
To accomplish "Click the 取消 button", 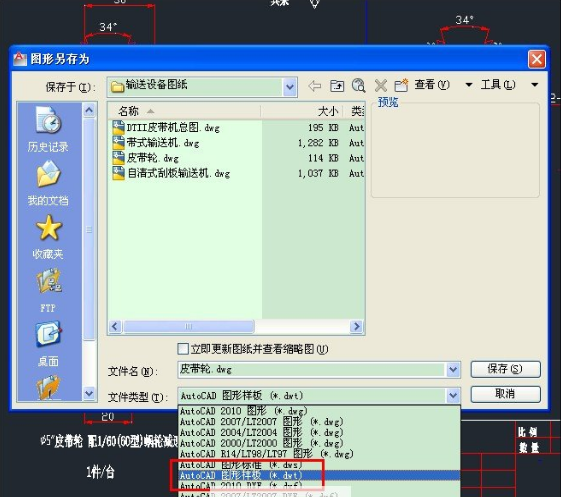I will coord(505,394).
